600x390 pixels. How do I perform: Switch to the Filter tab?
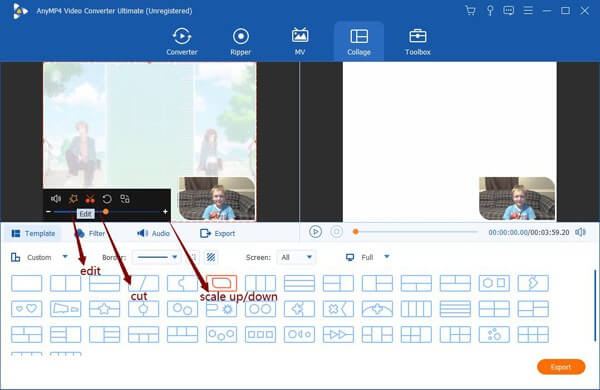coord(90,233)
